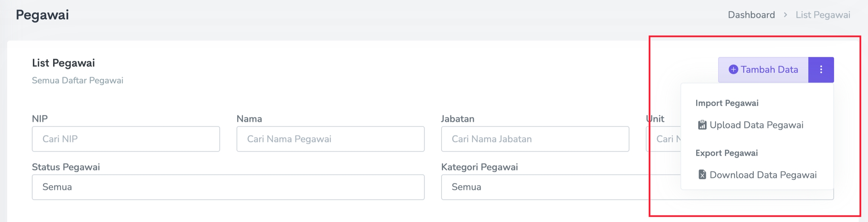
Task: Click the plus icon in Tambah Data
Action: [x=733, y=70]
